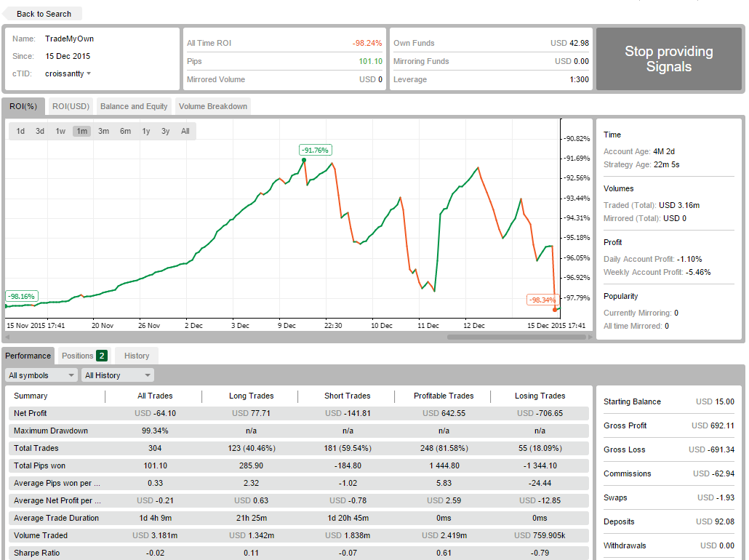Set chart range to 1y
Screen dimensions: 749x560
145,131
